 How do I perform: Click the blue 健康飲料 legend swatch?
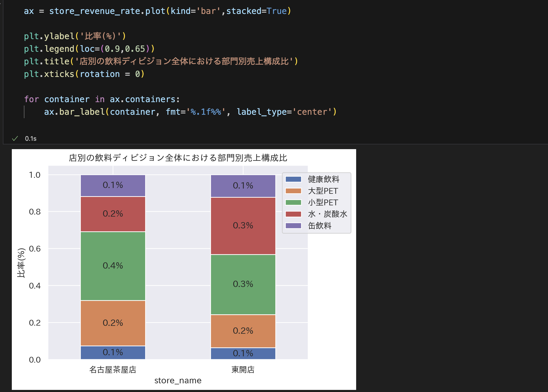point(293,179)
